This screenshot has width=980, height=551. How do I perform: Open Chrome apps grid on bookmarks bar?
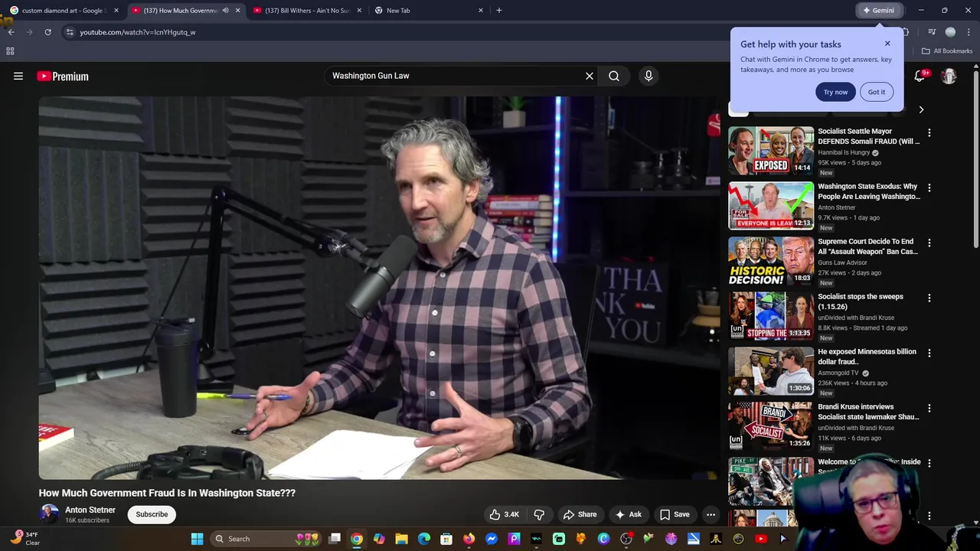[x=10, y=51]
